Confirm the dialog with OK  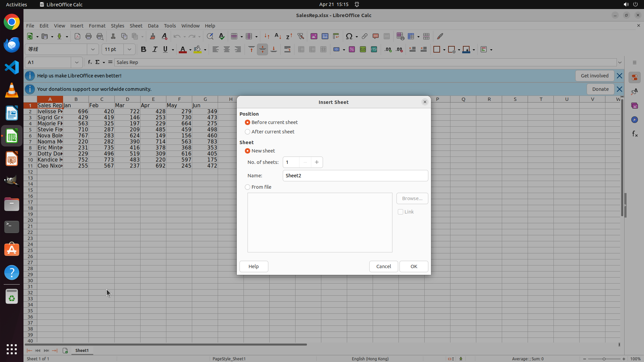(x=414, y=266)
